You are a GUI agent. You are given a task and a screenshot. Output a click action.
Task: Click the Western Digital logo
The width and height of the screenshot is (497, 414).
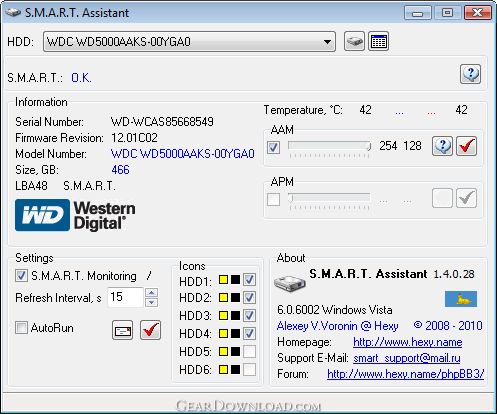[75, 215]
